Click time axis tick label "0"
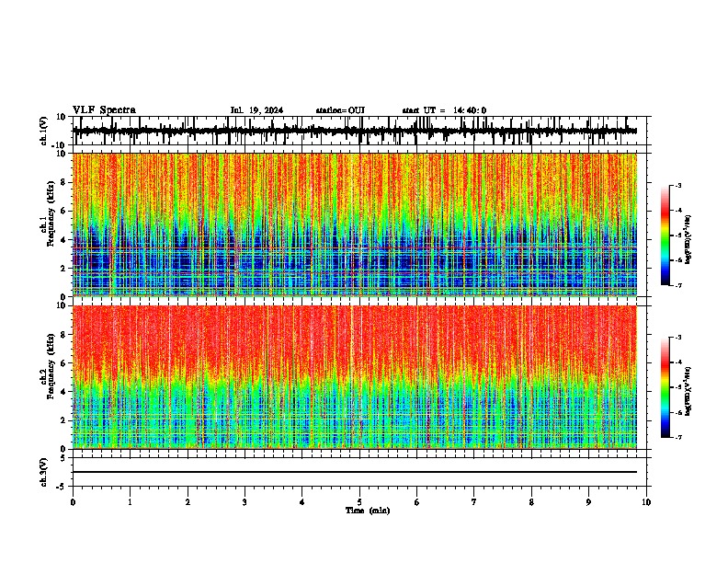Image resolution: width=728 pixels, height=563 pixels. [x=73, y=502]
